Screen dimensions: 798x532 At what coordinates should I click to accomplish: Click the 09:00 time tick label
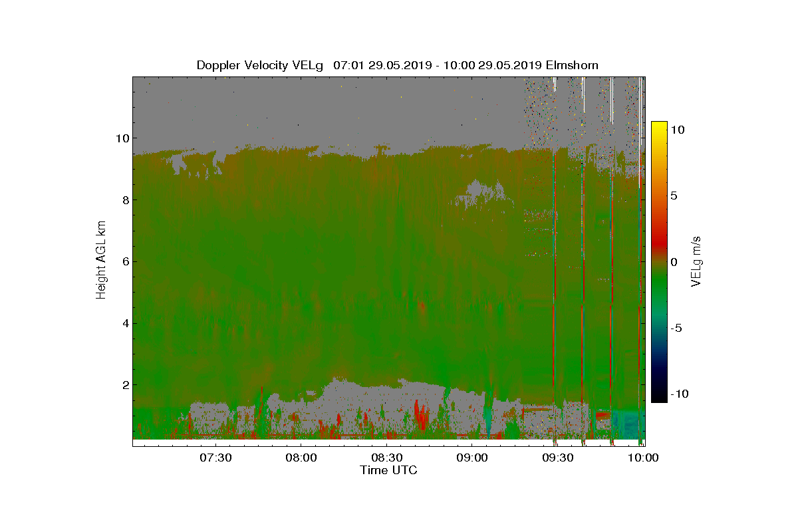[473, 458]
